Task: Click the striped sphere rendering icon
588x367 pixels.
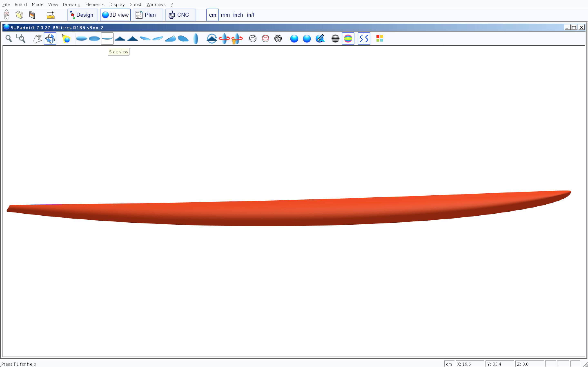Action: click(x=335, y=39)
